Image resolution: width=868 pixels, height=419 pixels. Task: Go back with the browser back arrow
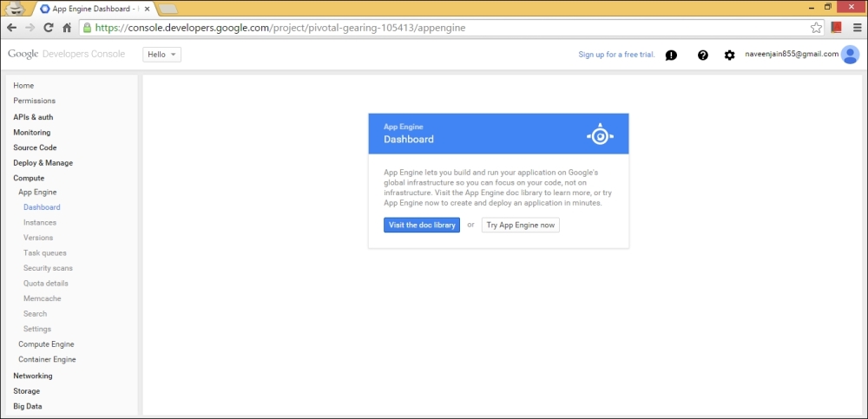tap(11, 28)
